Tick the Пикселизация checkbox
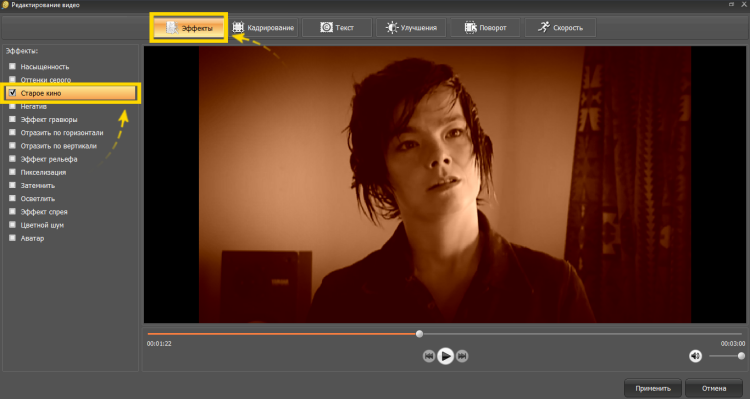 tap(12, 172)
